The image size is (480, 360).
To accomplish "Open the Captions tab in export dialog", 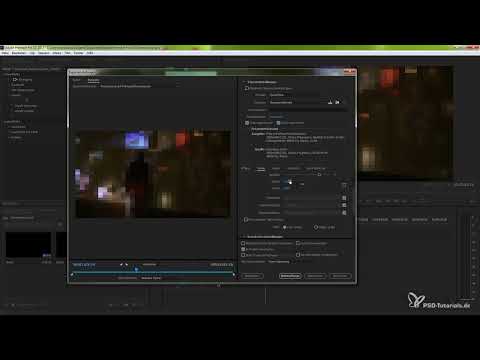I will 294,169.
